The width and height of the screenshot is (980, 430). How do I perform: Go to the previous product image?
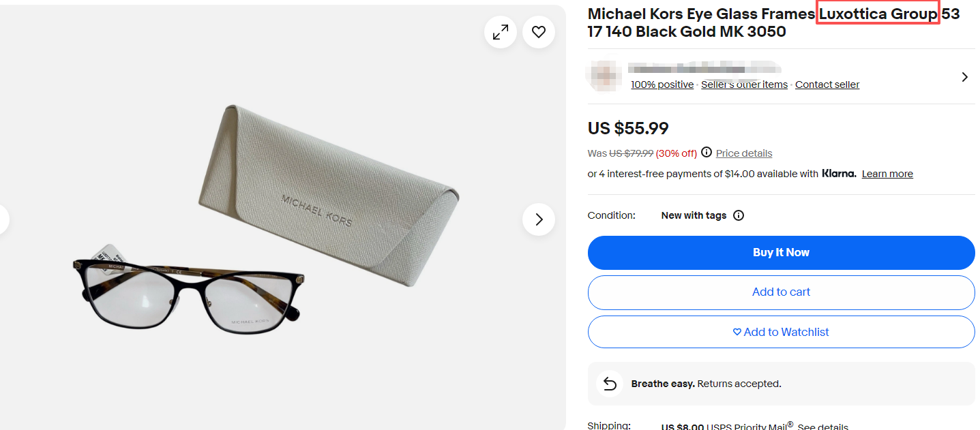pyautogui.click(x=3, y=219)
